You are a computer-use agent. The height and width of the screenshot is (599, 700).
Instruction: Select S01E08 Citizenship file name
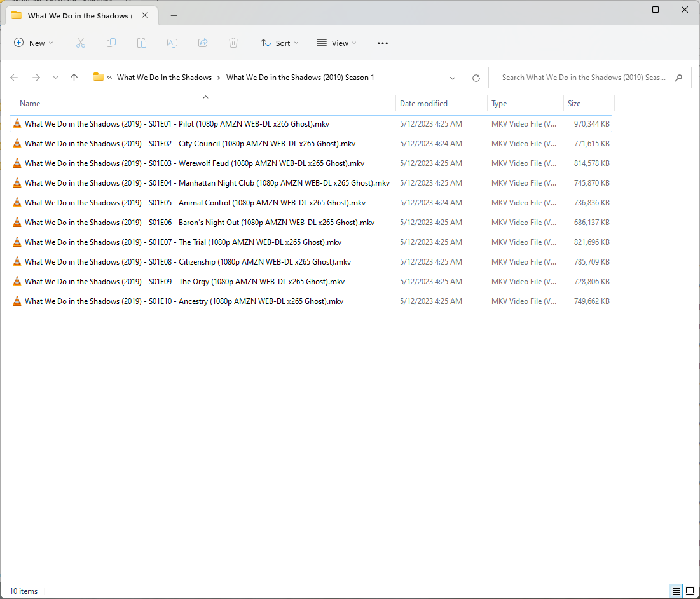coord(188,261)
